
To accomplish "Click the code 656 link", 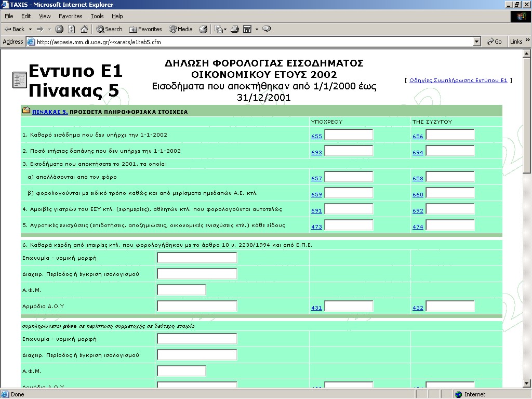I will [418, 137].
